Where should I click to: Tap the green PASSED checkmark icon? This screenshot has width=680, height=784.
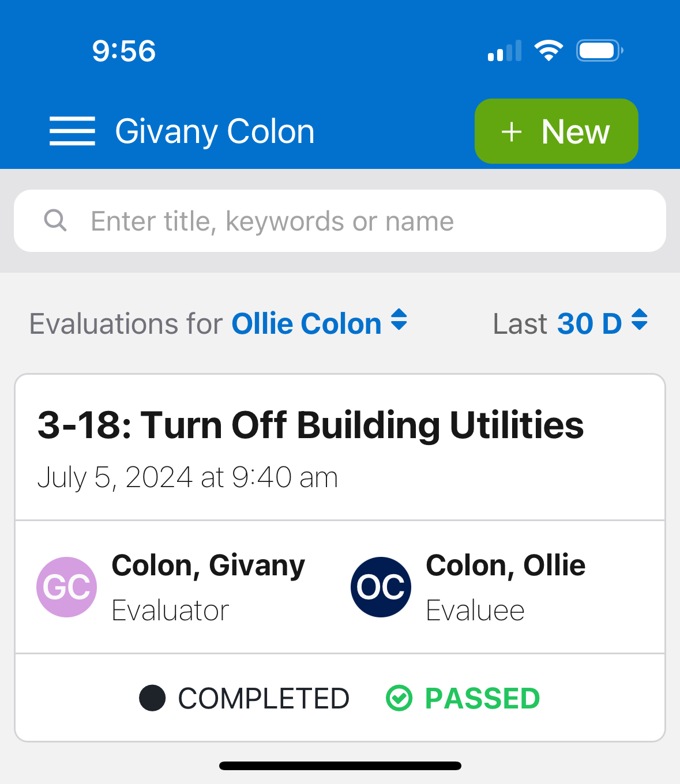[x=399, y=698]
